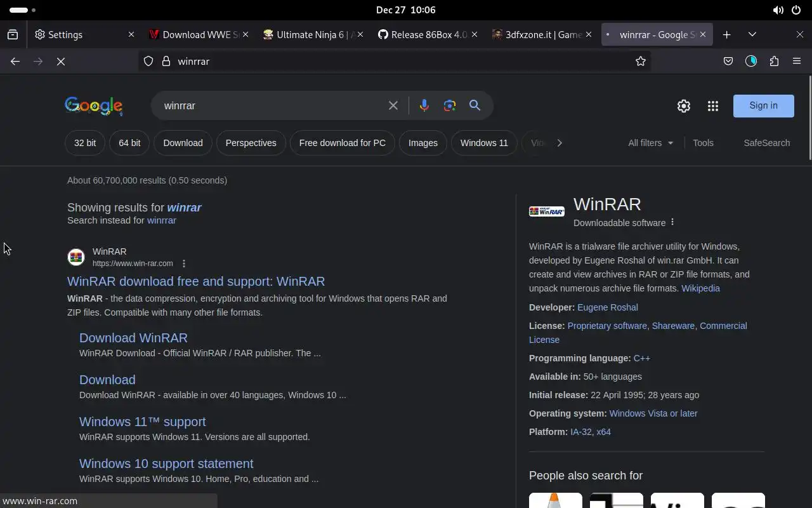This screenshot has height=508, width=812.
Task: Open the system volume indicator
Action: (x=778, y=10)
